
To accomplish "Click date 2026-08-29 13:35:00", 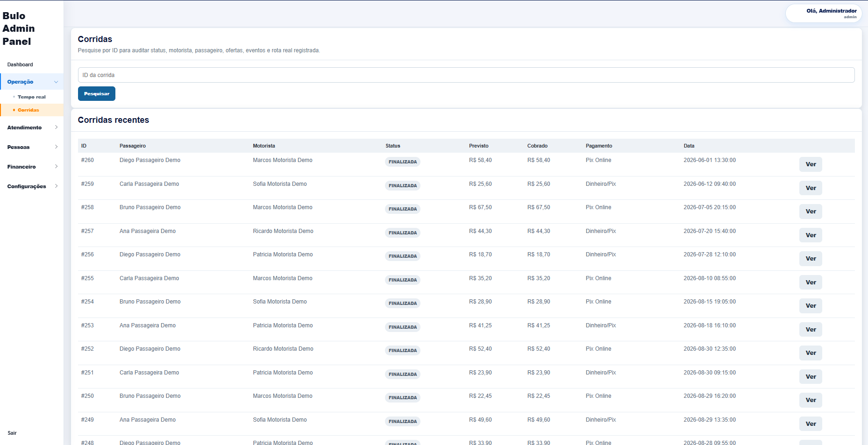I will pyautogui.click(x=710, y=420).
